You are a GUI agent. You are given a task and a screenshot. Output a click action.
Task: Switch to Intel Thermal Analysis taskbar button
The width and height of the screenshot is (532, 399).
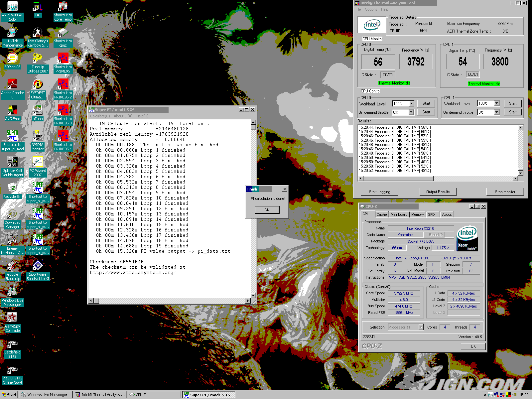(100, 395)
